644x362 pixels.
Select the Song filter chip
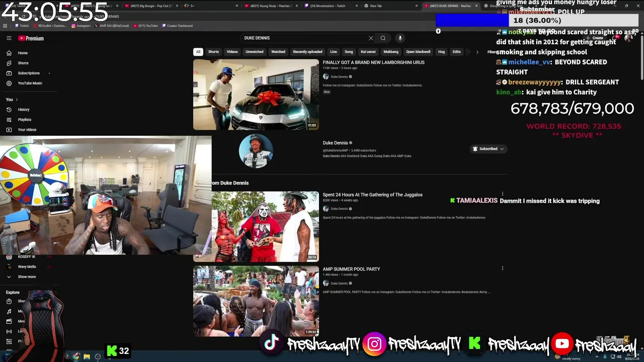pos(349,52)
